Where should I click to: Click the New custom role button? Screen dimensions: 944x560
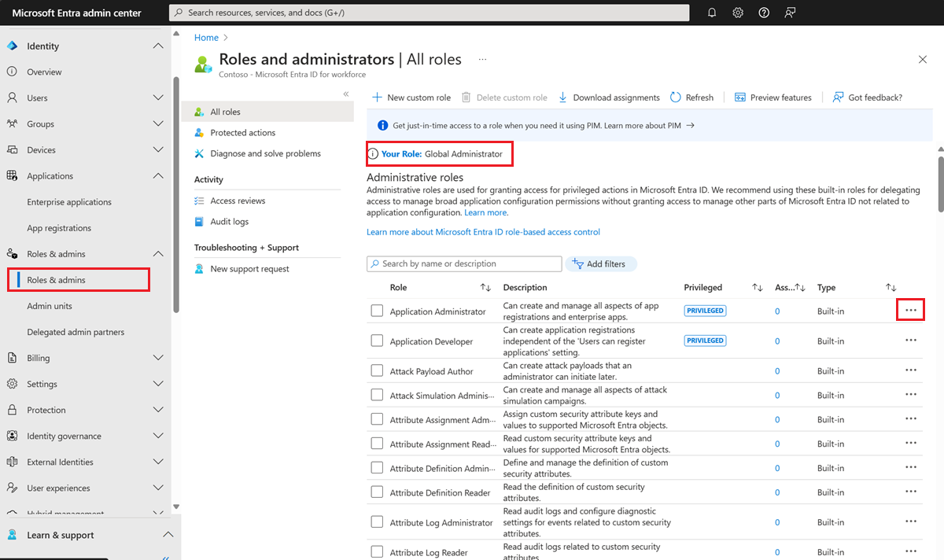[411, 98]
